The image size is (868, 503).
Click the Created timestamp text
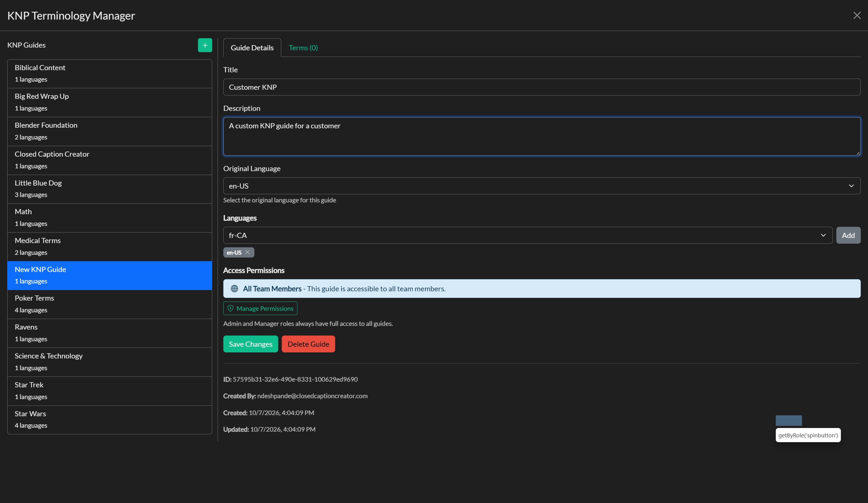281,413
